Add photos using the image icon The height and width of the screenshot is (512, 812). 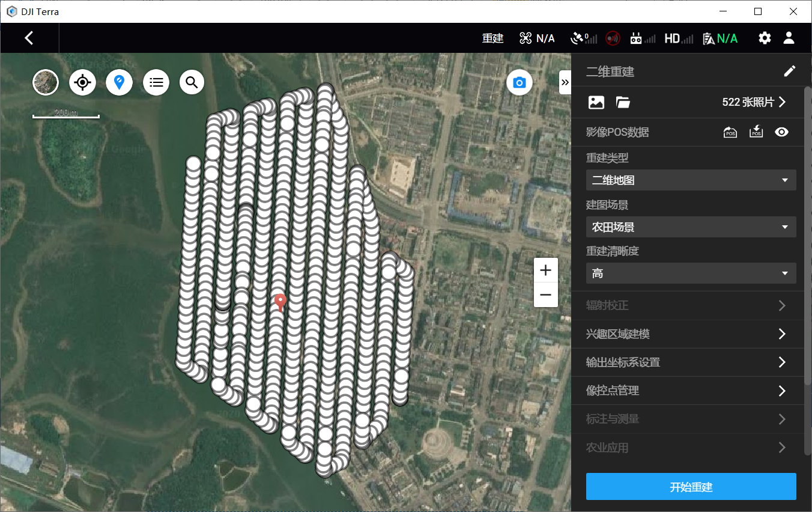coord(596,102)
